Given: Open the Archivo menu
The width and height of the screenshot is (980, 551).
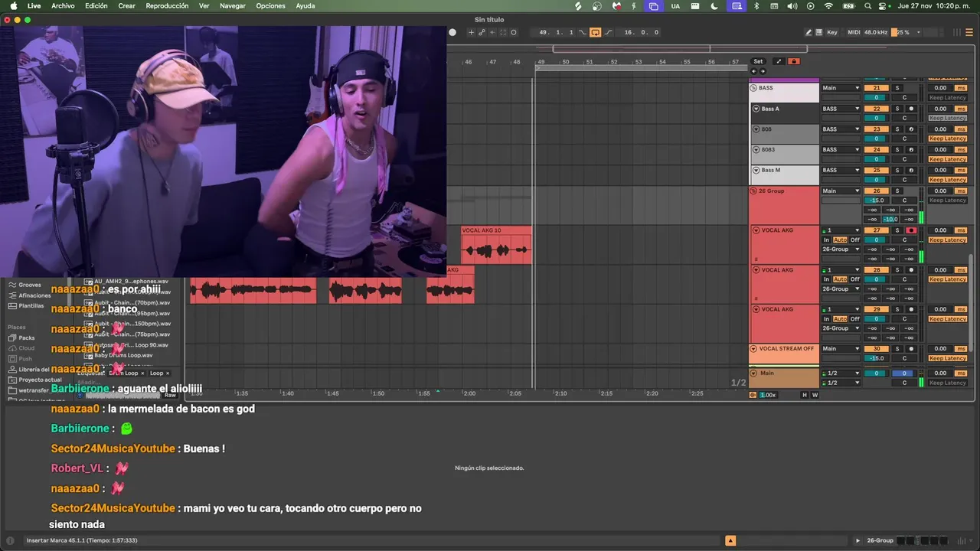Looking at the screenshot, I should [63, 5].
